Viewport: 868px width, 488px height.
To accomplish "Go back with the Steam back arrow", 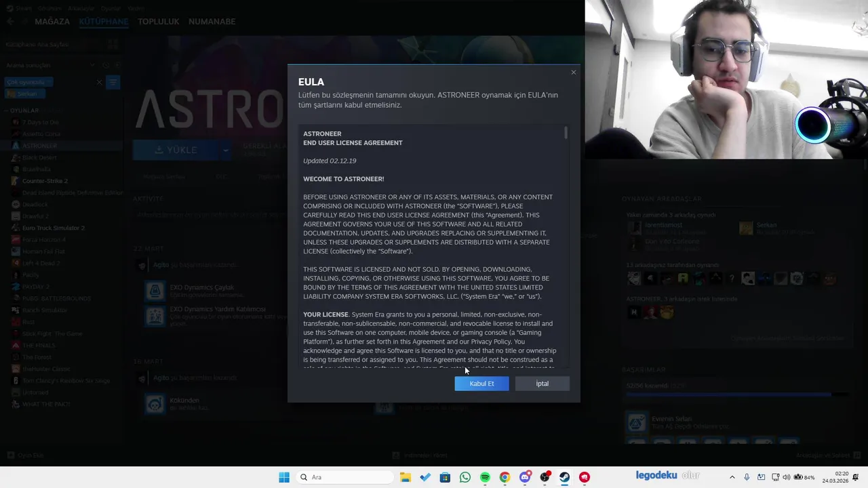I will tap(10, 22).
